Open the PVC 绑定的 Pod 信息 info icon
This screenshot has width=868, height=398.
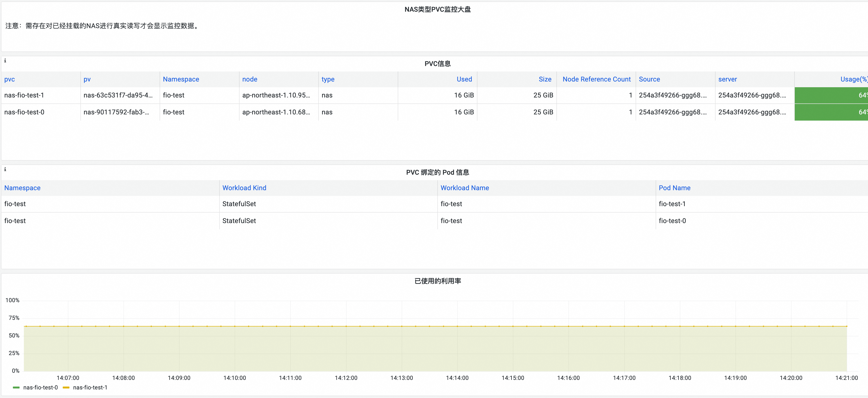click(x=5, y=169)
